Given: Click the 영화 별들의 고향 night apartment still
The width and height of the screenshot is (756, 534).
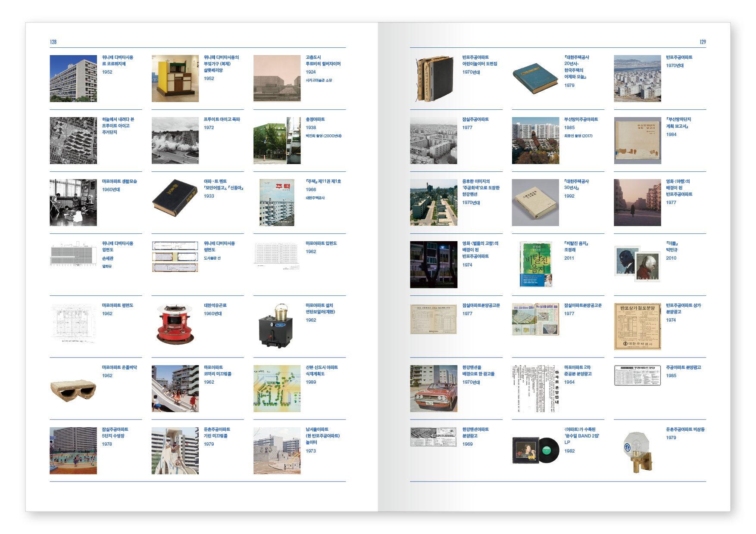Looking at the screenshot, I should pos(434,264).
